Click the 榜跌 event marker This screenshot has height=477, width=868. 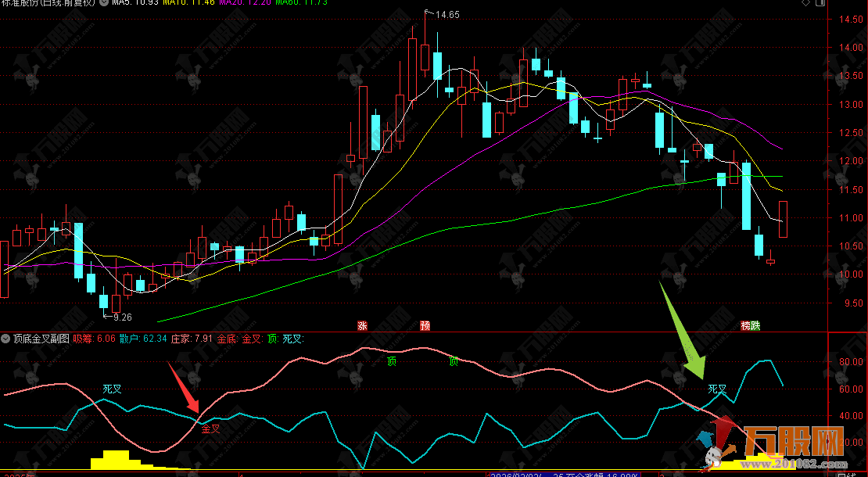coord(751,325)
